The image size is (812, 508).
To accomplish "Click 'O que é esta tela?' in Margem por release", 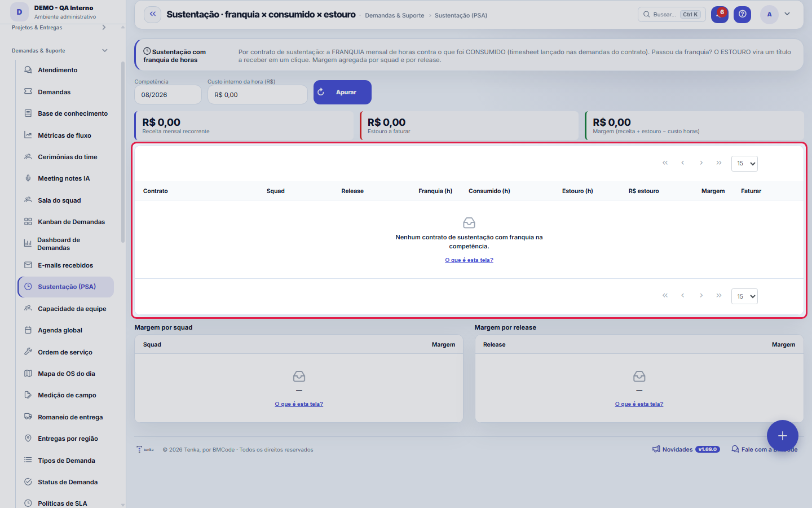I will pyautogui.click(x=639, y=404).
